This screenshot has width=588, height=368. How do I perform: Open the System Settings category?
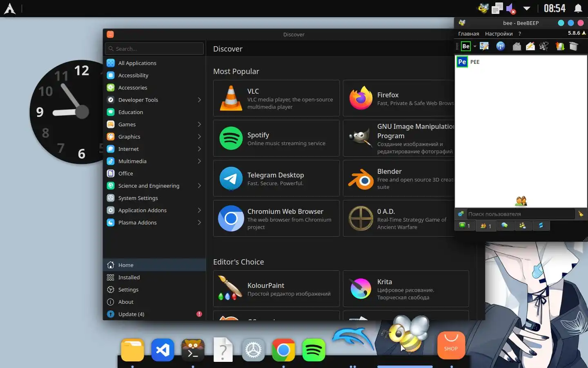coord(154,198)
